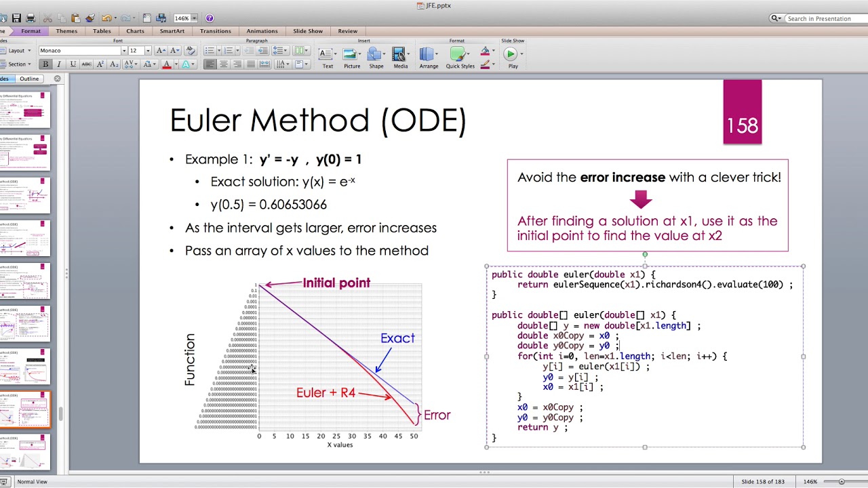This screenshot has height=488, width=868.
Task: Insert Media
Action: 401,58
